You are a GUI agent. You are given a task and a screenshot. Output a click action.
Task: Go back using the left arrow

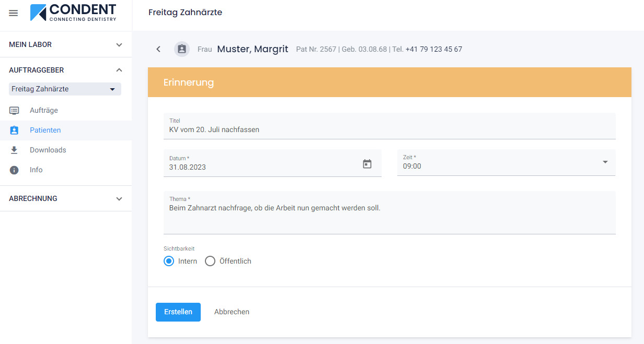tap(158, 49)
